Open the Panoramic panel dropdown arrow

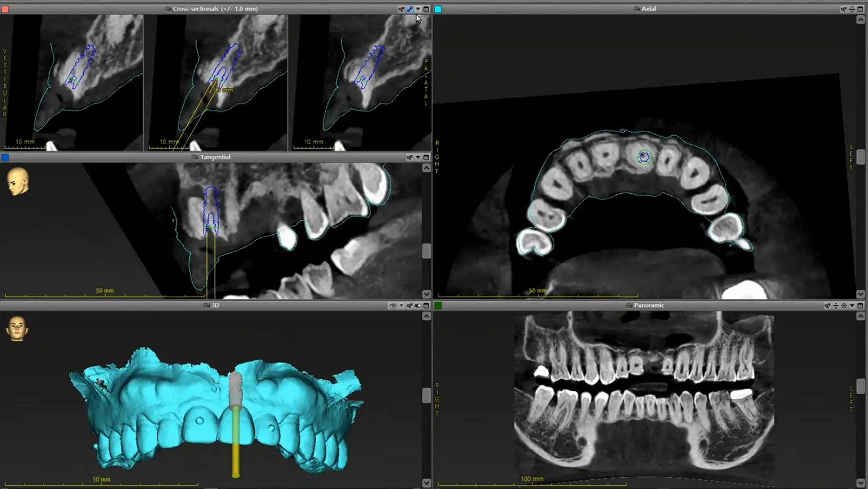point(852,306)
